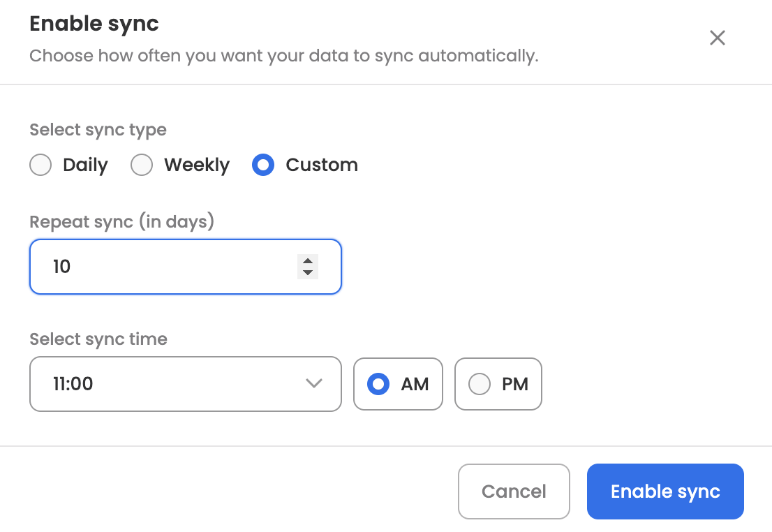Screen dimensions: 772x532
Task: Click the chevron on the sync time dropdown
Action: (x=314, y=384)
